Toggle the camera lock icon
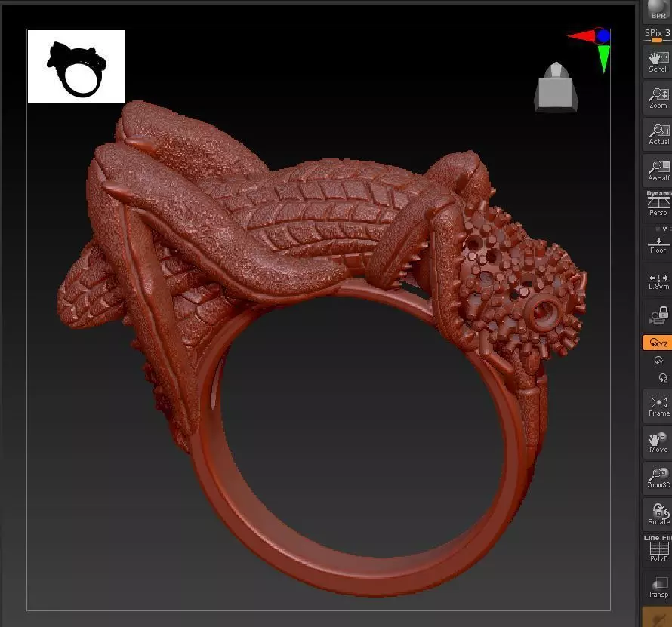Viewport: 672px width, 627px height. [658, 315]
